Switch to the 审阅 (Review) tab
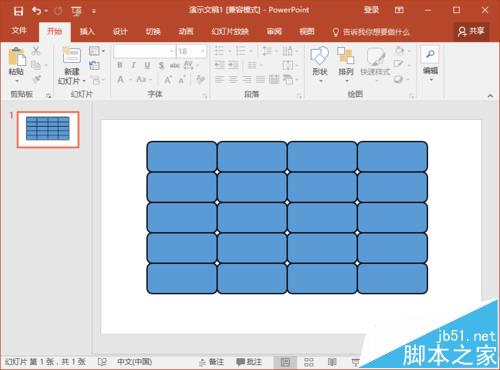500x370 pixels. [x=274, y=31]
